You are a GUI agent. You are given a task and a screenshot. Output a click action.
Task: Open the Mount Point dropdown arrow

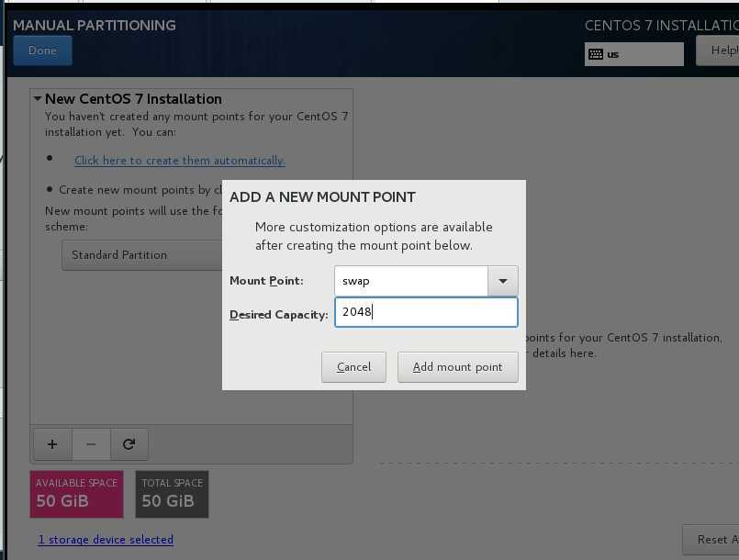(503, 281)
